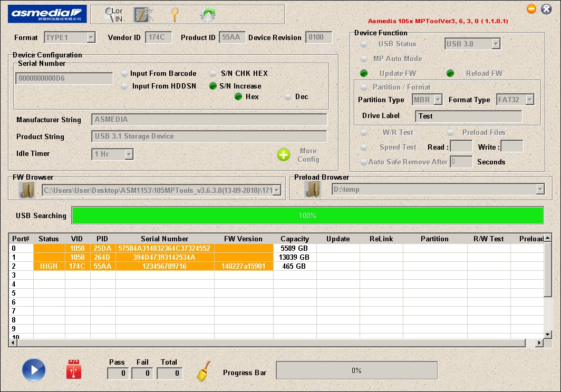Click the More Config label
561x392 pixels.
pos(308,155)
